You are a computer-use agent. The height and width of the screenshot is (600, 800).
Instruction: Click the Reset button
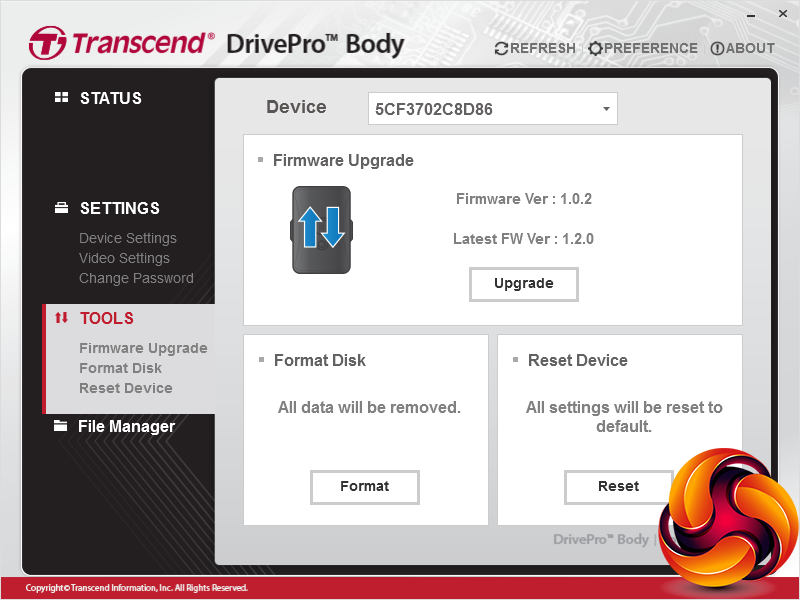[618, 487]
